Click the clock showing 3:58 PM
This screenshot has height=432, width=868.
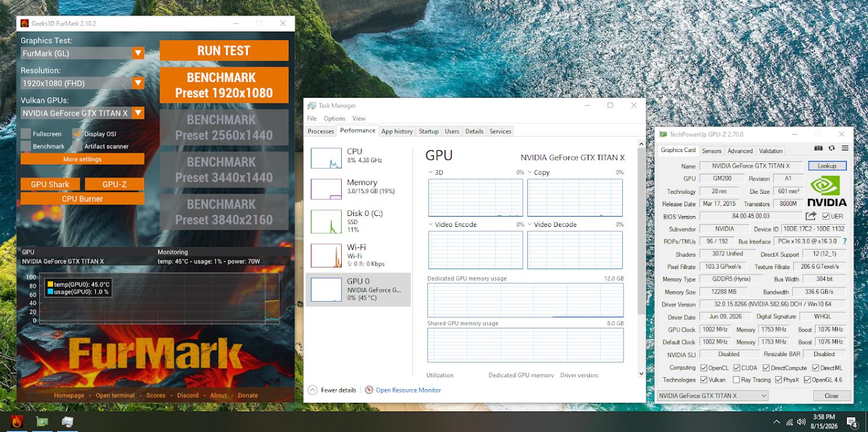pos(823,418)
